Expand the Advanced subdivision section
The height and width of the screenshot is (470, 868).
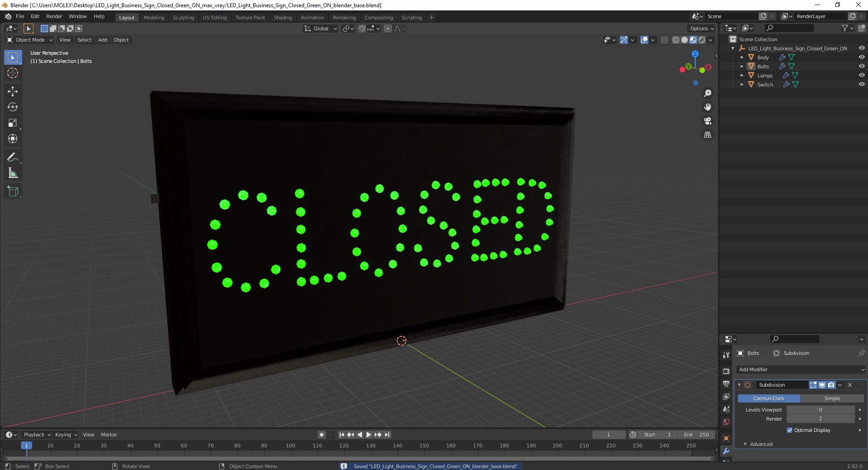[761, 444]
